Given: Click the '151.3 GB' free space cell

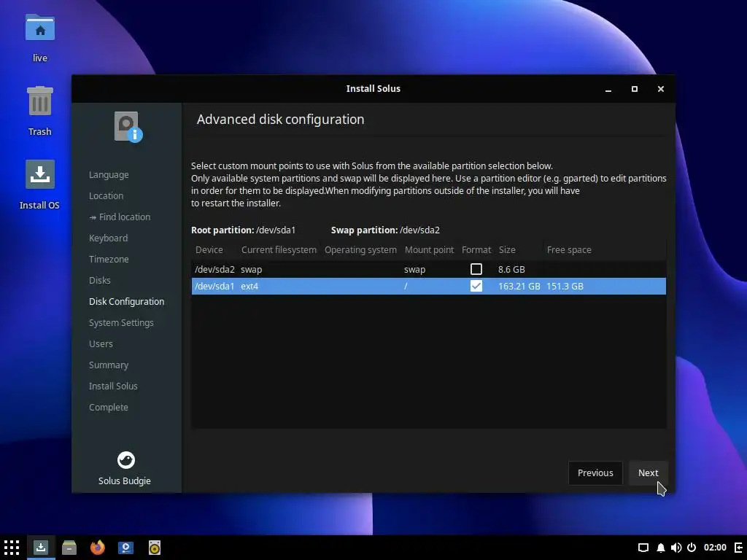Looking at the screenshot, I should click(x=565, y=286).
